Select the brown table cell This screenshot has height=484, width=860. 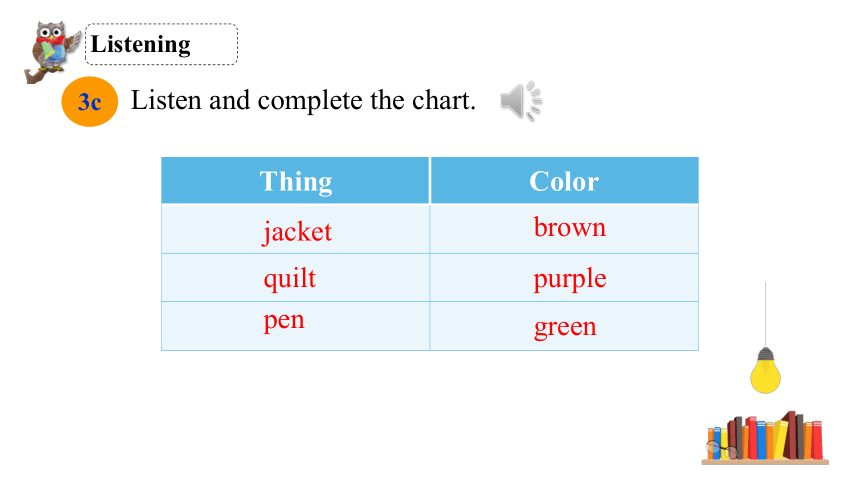564,229
